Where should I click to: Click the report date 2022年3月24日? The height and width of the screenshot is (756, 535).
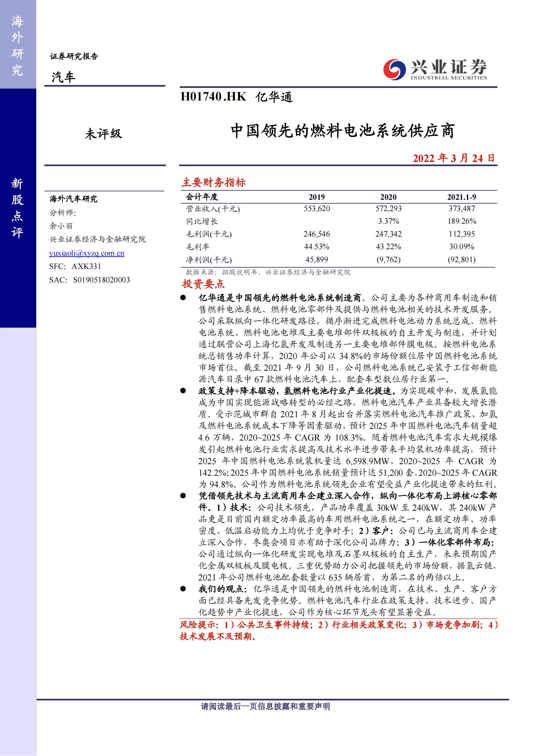pos(454,158)
